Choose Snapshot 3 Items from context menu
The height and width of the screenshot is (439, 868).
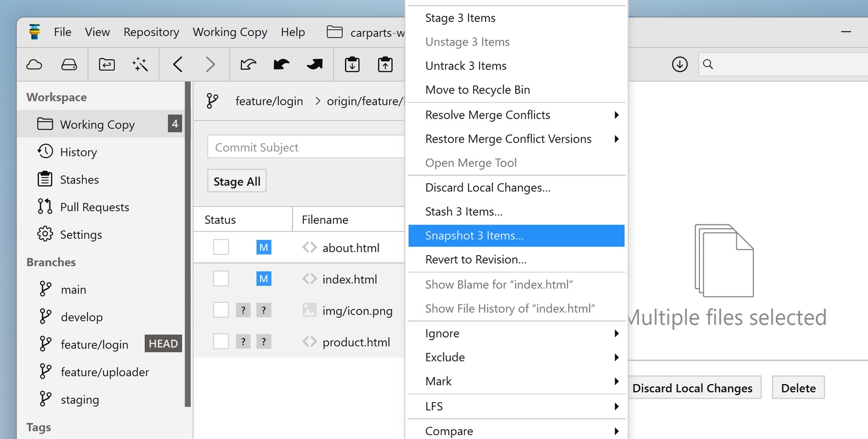pyautogui.click(x=516, y=236)
